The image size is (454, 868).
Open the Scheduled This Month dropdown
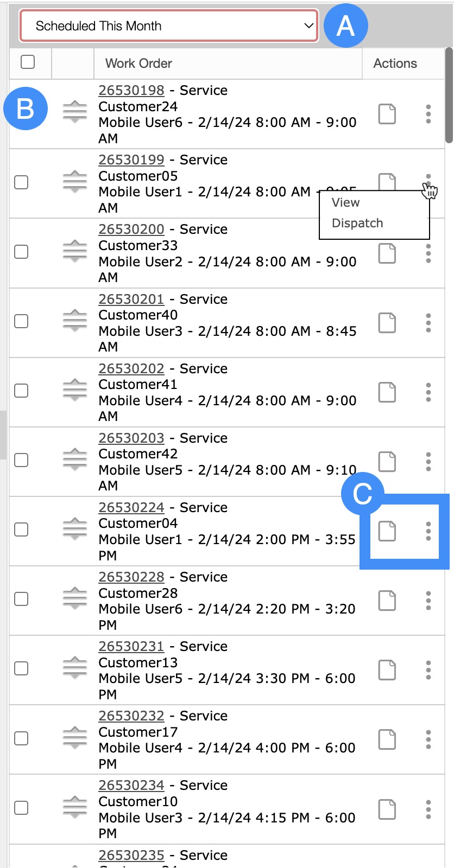click(168, 26)
